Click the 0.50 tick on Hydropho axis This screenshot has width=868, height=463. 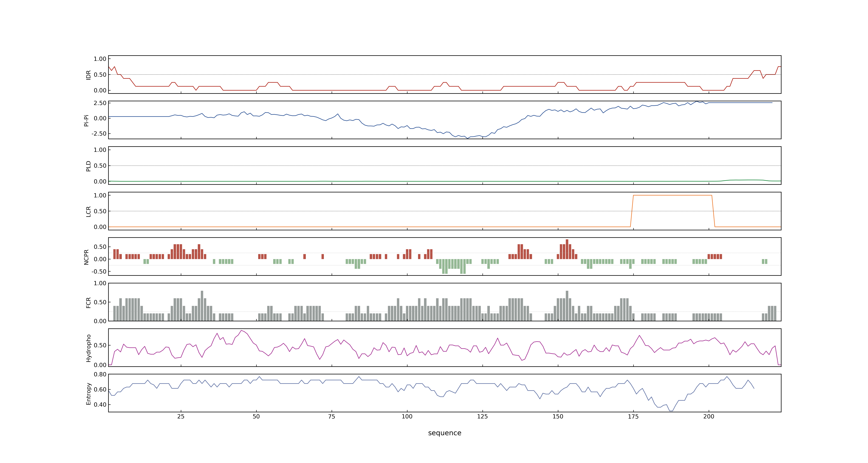pyautogui.click(x=100, y=345)
